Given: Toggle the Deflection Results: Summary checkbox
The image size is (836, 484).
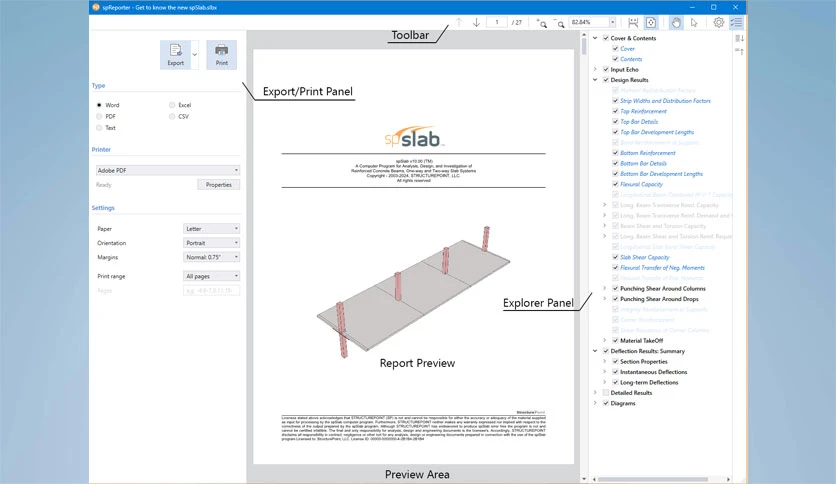Looking at the screenshot, I should point(606,351).
